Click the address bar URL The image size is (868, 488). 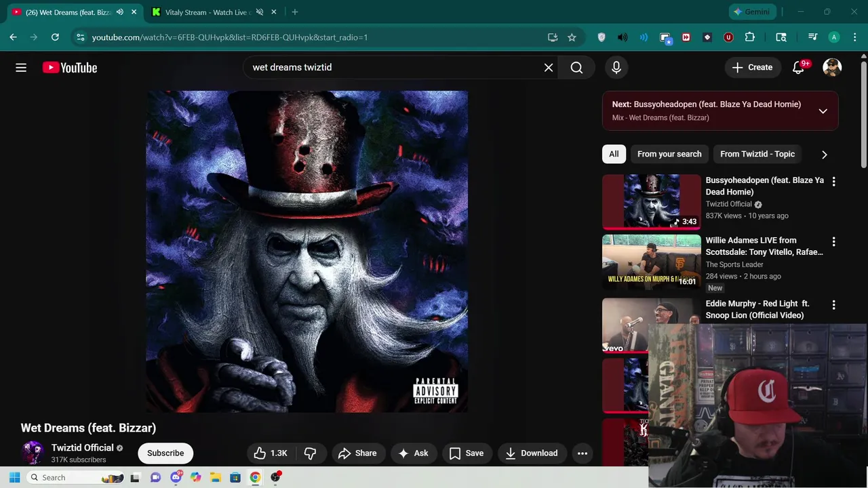[230, 37]
